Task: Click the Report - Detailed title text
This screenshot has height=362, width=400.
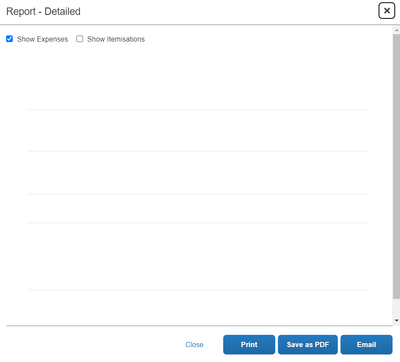Action: pyautogui.click(x=43, y=11)
